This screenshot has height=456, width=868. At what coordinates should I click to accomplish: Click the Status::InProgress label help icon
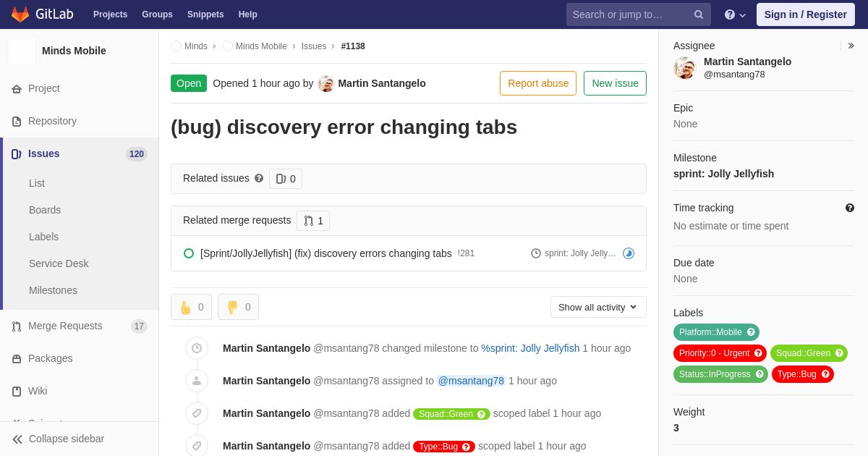(759, 374)
